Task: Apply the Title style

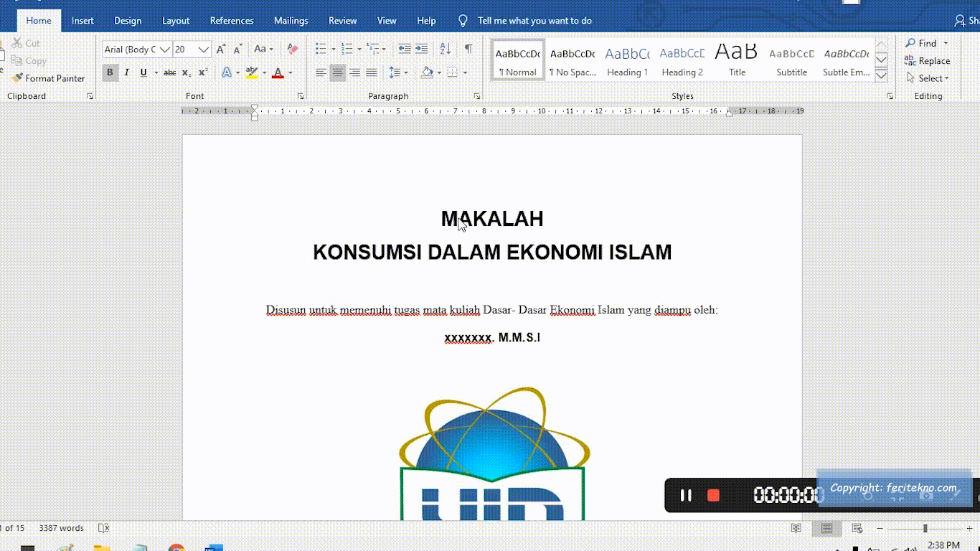Action: [x=737, y=61]
